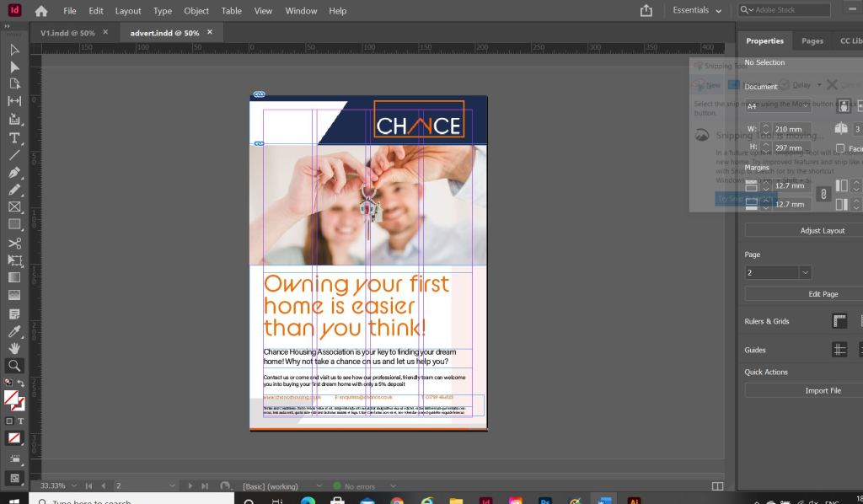Switch to the V1.indd document tab
Screen dimensions: 863x504
(x=66, y=33)
